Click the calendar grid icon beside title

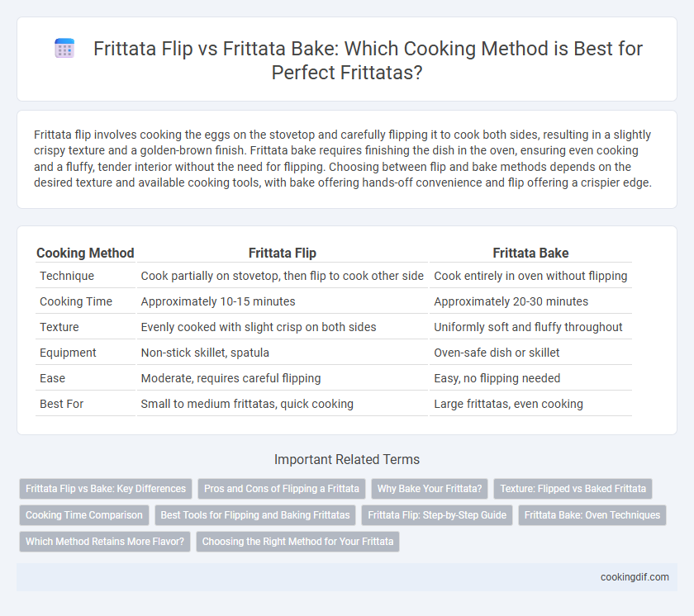(64, 48)
